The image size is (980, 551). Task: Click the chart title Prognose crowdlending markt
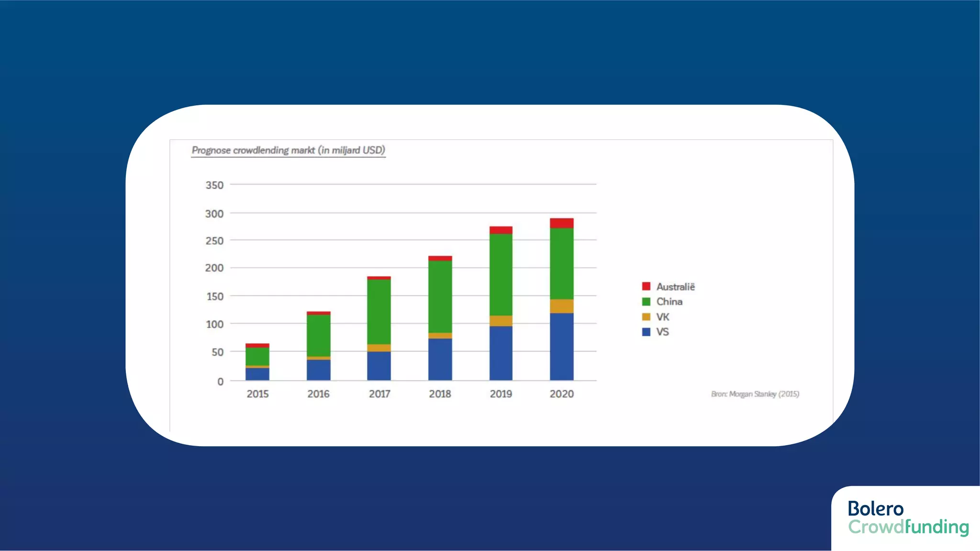coord(288,150)
